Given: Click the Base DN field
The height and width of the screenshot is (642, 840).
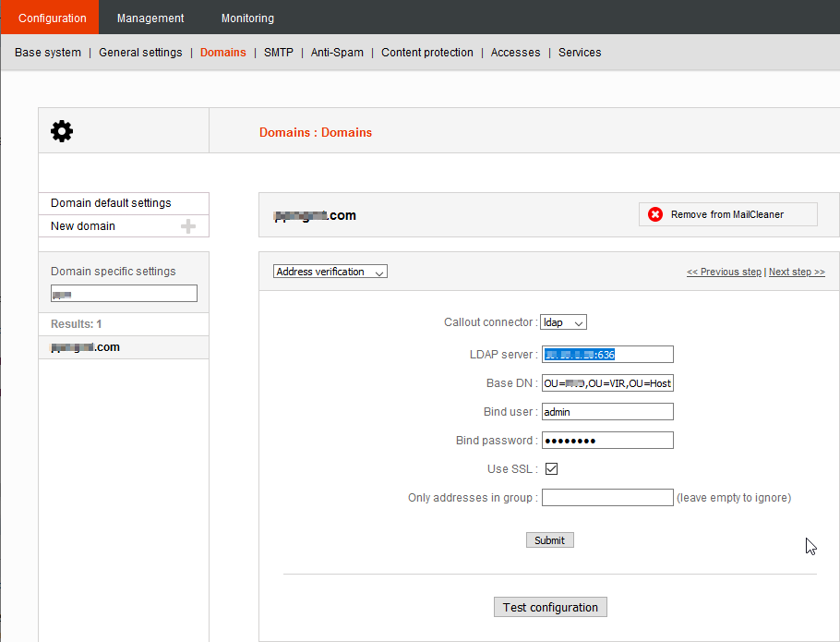Looking at the screenshot, I should pyautogui.click(x=607, y=383).
